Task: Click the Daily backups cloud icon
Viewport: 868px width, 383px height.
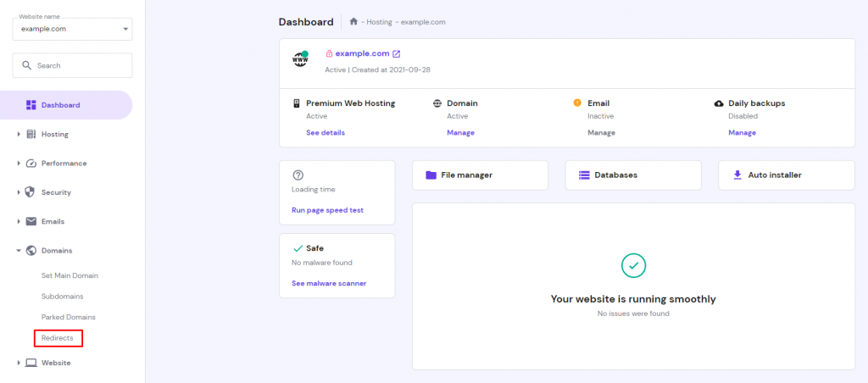Action: [720, 103]
